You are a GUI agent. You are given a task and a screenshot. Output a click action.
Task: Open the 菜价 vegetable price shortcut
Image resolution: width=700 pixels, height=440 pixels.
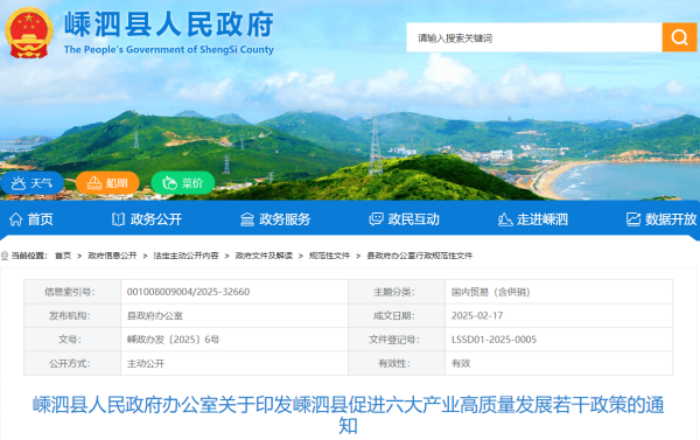[x=183, y=183]
